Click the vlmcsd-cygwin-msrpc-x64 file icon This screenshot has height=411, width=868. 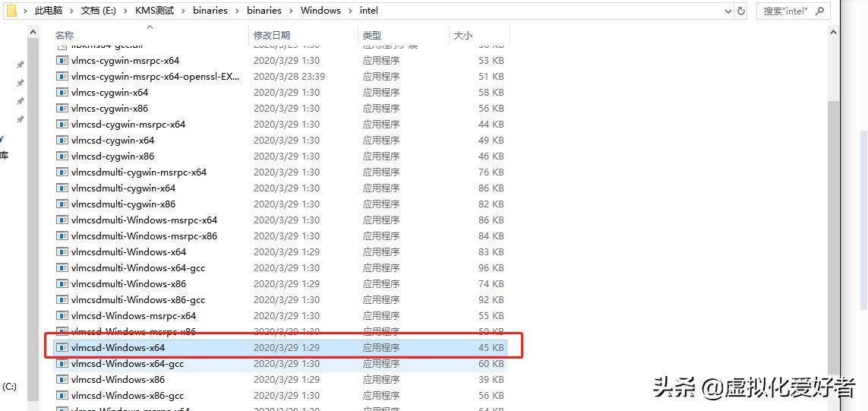coord(62,125)
